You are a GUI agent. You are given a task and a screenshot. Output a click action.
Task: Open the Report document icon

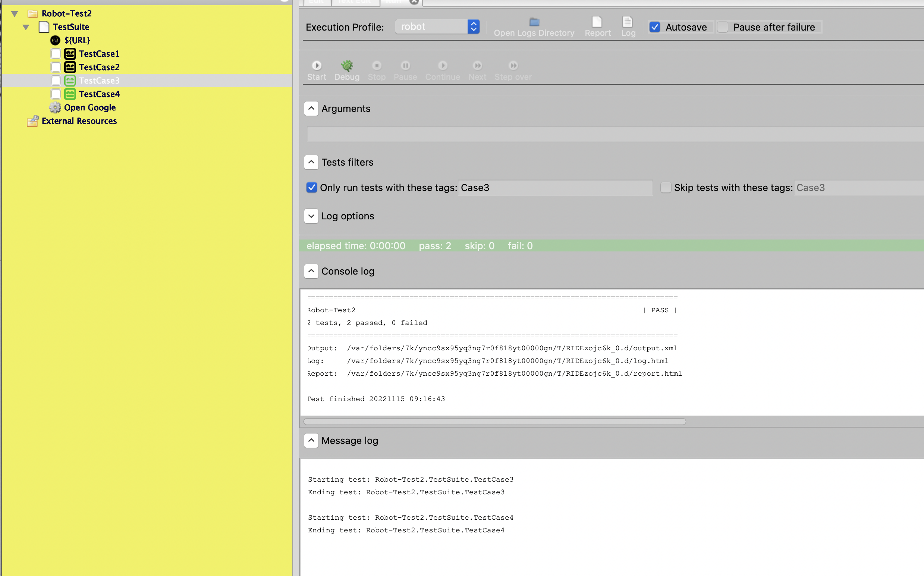(597, 22)
